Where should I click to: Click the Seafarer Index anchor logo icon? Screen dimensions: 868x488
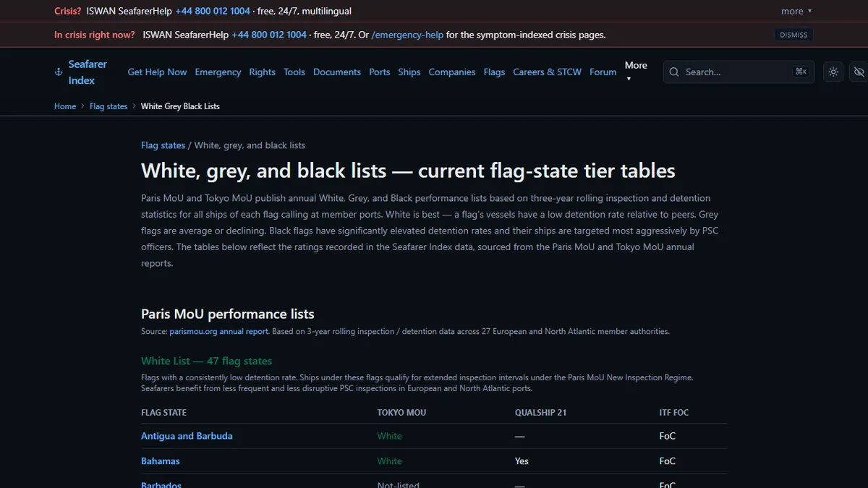coord(59,72)
